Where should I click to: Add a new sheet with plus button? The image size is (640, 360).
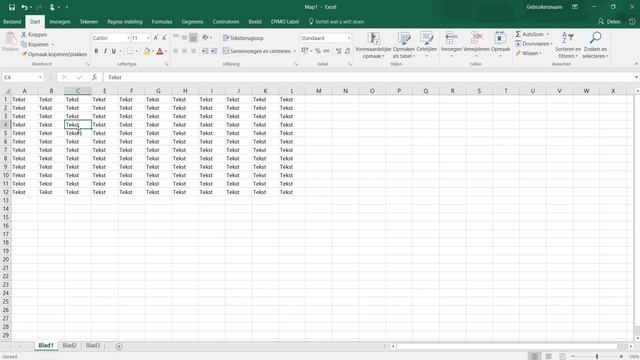point(119,347)
